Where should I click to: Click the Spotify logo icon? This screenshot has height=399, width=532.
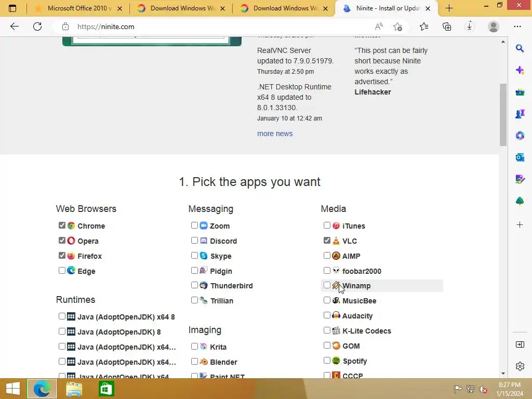pos(336,361)
